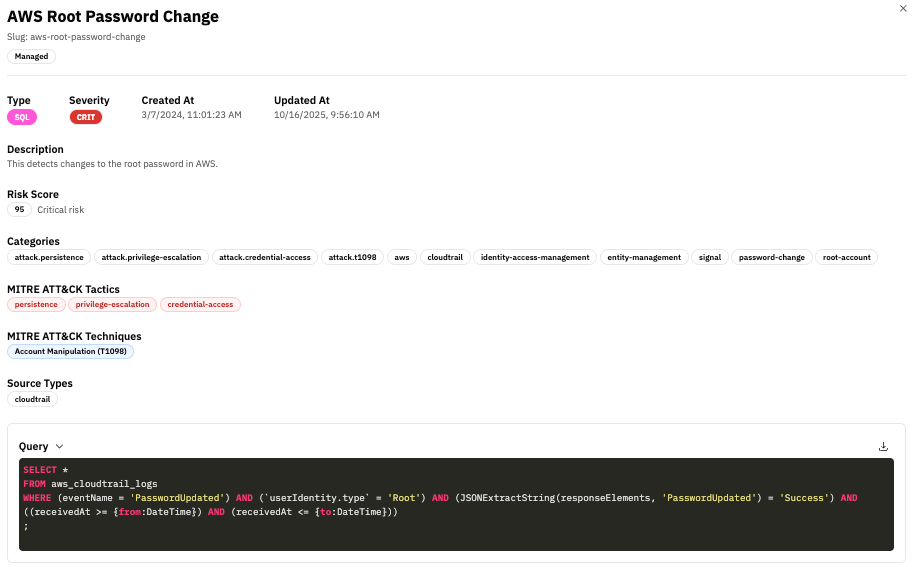Click the Critical risk label

coord(61,210)
